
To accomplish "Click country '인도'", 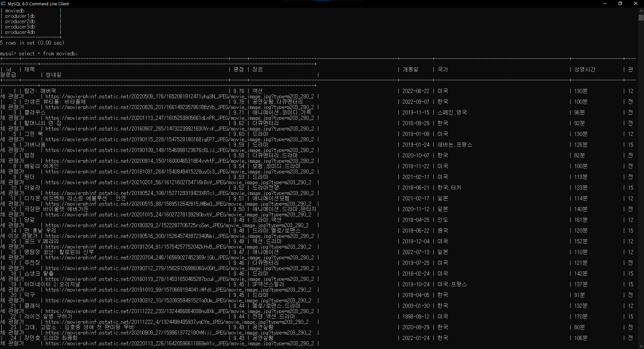I will [x=443, y=220].
